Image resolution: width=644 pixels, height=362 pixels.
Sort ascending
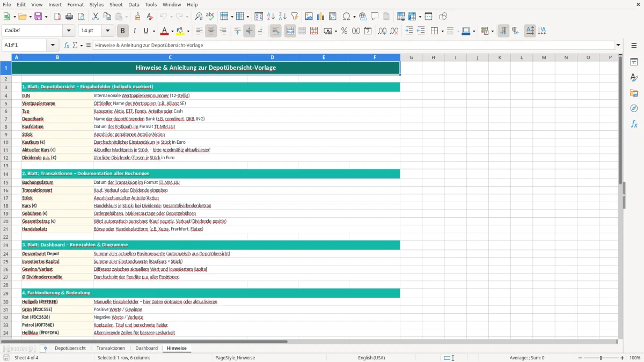pyautogui.click(x=271, y=17)
